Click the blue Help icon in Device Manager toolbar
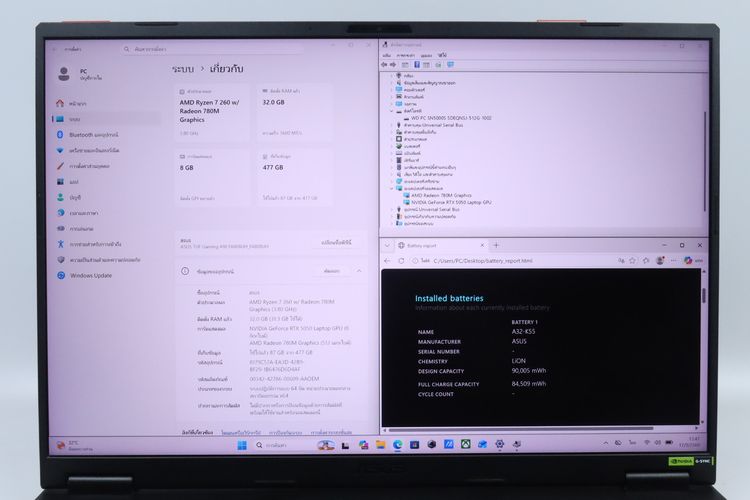The image size is (750, 500). click(x=417, y=65)
